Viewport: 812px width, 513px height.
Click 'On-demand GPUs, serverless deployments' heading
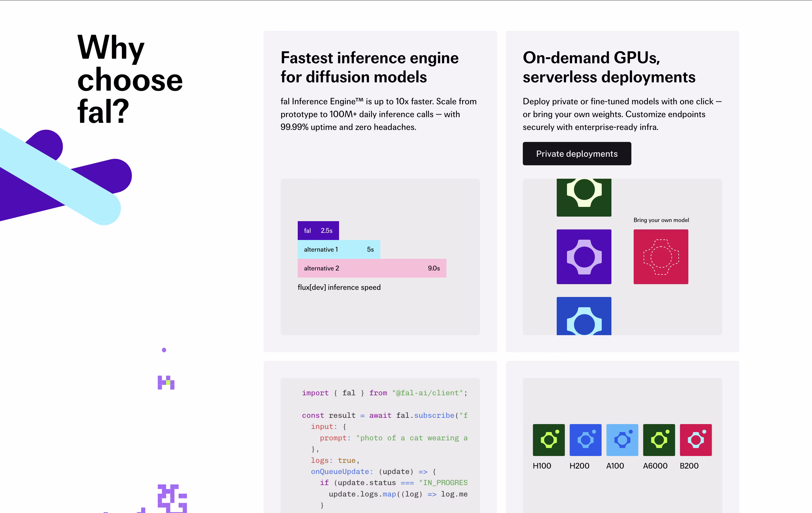pyautogui.click(x=609, y=67)
